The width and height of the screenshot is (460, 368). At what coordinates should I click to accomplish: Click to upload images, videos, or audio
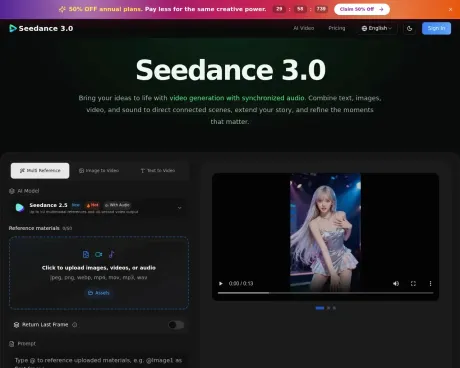[x=99, y=268]
